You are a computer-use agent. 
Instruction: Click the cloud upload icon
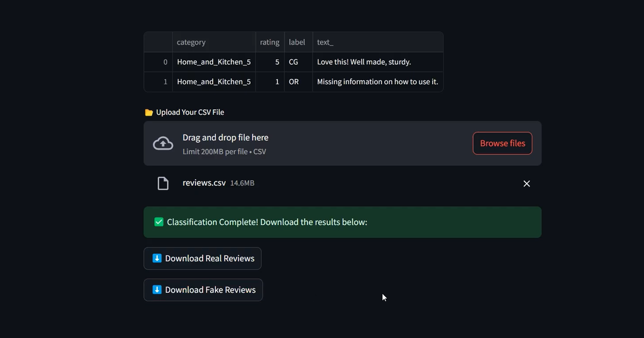tap(163, 143)
